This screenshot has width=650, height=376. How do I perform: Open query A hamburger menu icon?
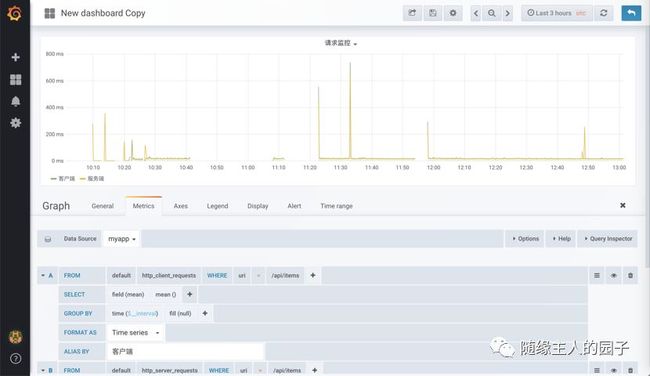pyautogui.click(x=597, y=275)
